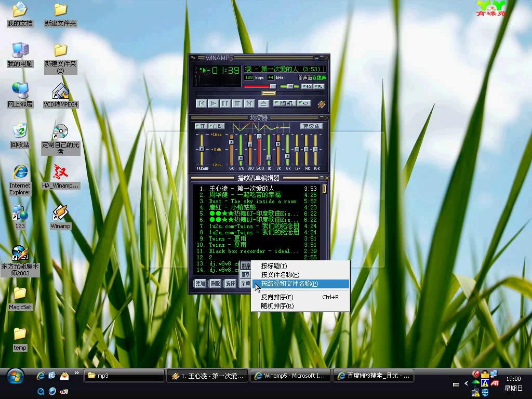This screenshot has width=532, height=399.
Task: Select 东方光驱魔术师2003 desktop icon
Action: 20,261
